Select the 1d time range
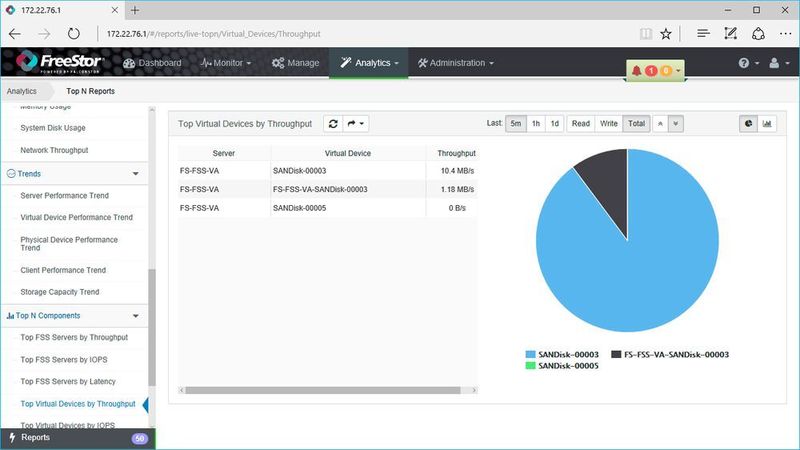Image resolution: width=800 pixels, height=450 pixels. 555,123
